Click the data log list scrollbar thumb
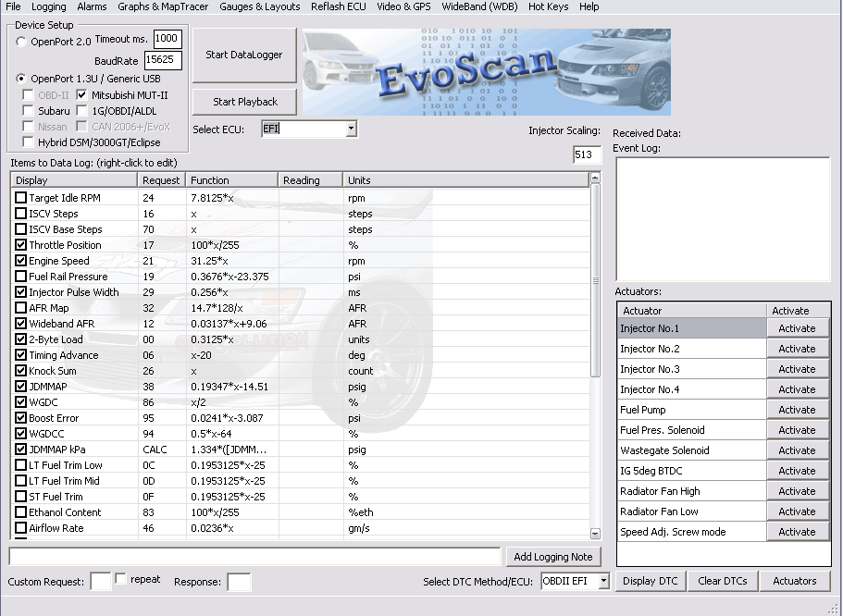The width and height of the screenshot is (843, 616). (x=595, y=280)
